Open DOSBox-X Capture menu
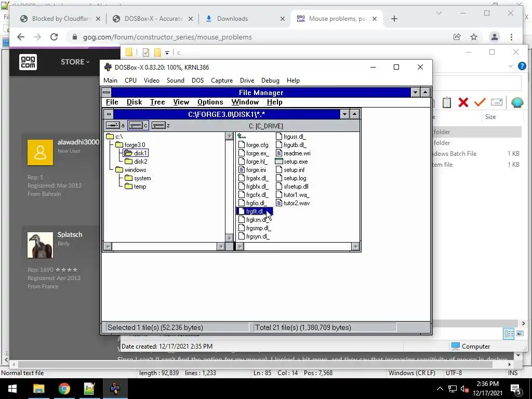 pyautogui.click(x=222, y=81)
